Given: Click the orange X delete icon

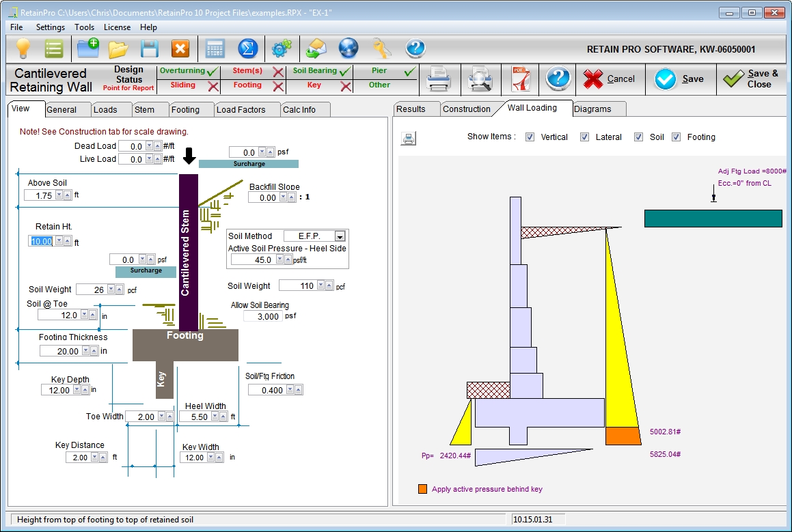Looking at the screenshot, I should click(x=180, y=49).
